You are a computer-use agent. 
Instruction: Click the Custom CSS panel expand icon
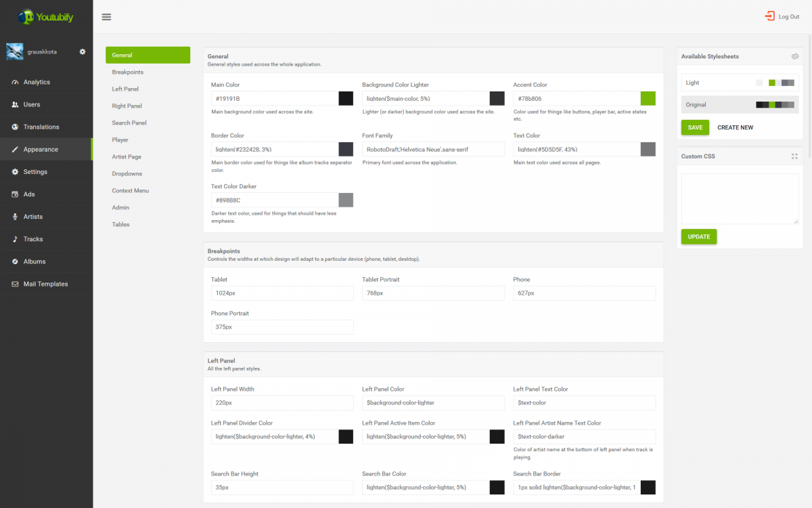(794, 156)
